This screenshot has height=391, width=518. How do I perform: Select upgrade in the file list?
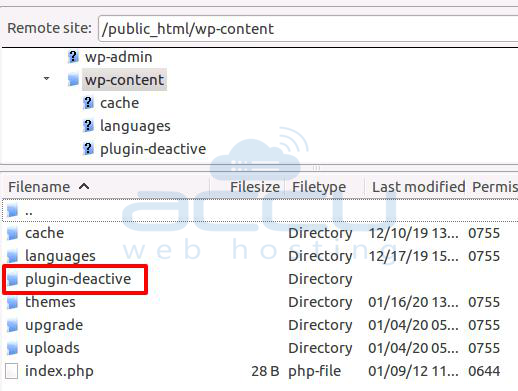(x=54, y=325)
